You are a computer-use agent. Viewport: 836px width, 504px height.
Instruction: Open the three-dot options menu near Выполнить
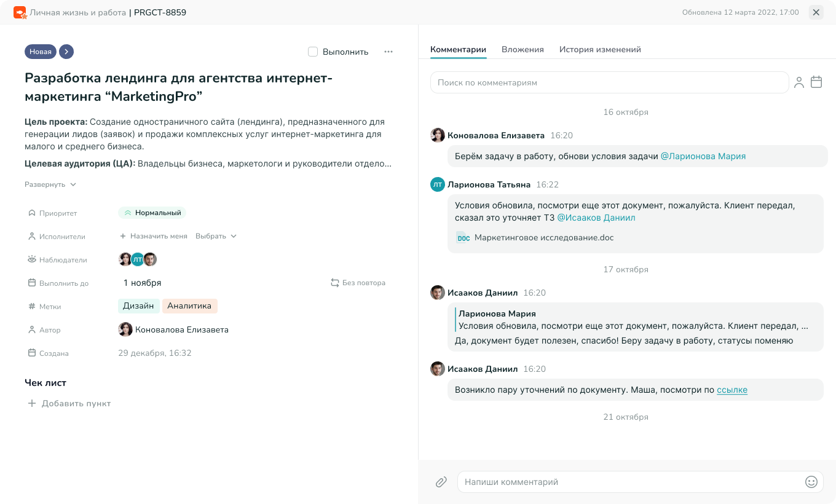coord(388,52)
